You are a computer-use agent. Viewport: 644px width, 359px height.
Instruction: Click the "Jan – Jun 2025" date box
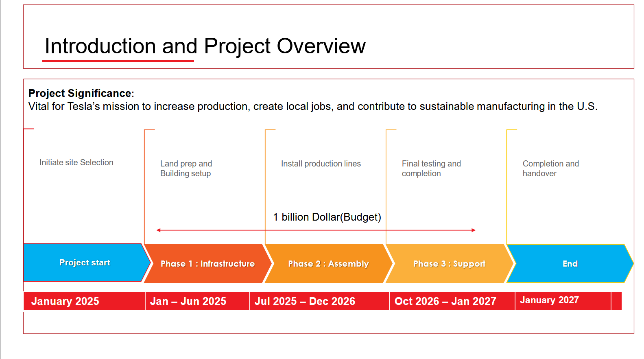point(197,301)
